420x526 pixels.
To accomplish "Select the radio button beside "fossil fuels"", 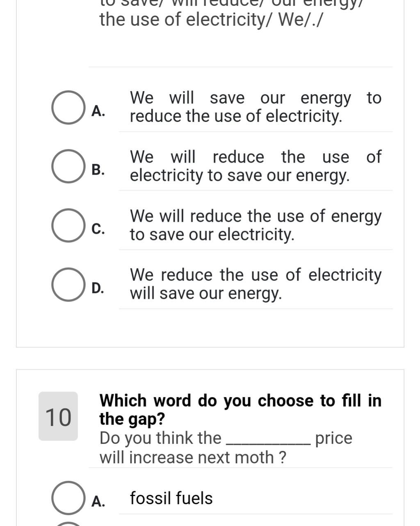I will [x=68, y=498].
